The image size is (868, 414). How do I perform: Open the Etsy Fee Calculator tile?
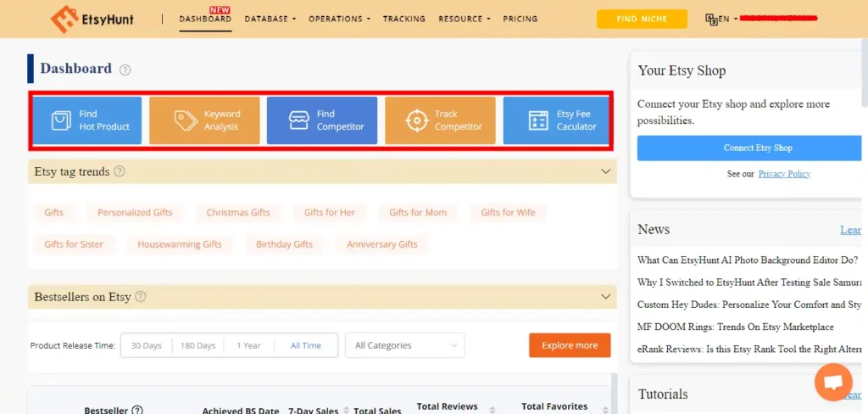[556, 120]
